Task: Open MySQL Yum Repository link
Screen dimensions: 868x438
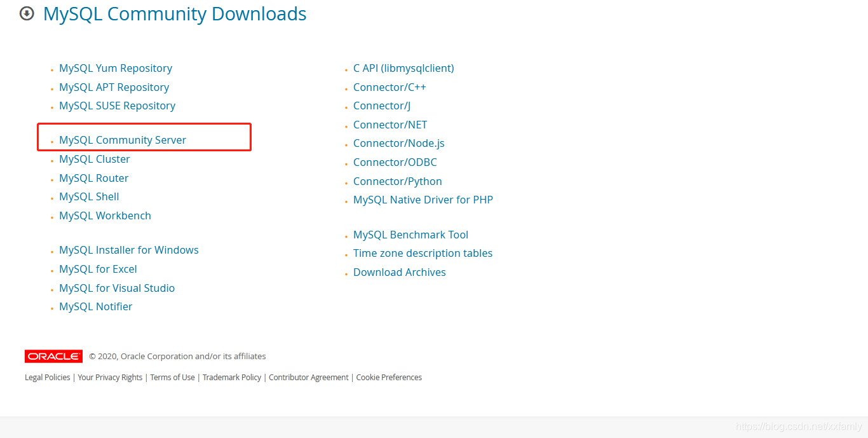Action: pos(116,68)
